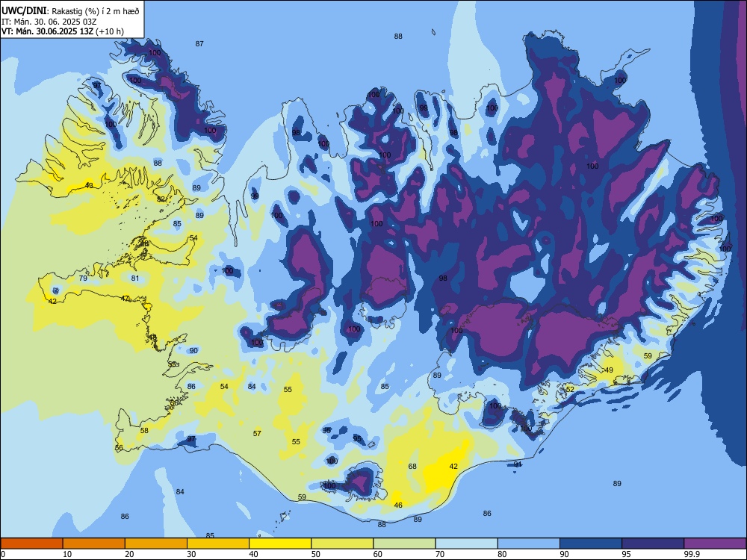This screenshot has height=560, width=747.
Task: Click the legend tick label '40'
Action: (x=253, y=554)
